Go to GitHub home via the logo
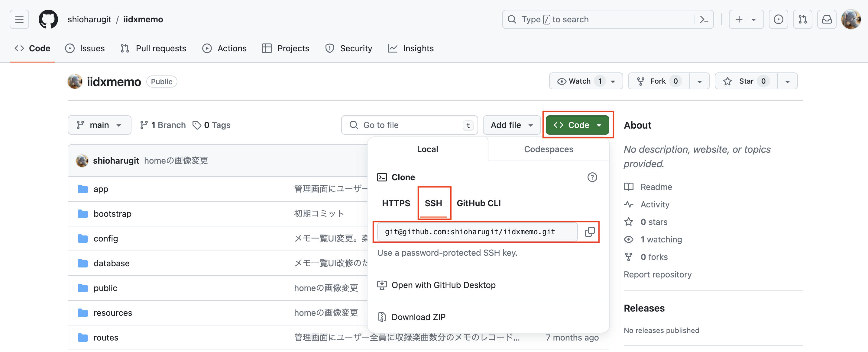 pos(48,19)
